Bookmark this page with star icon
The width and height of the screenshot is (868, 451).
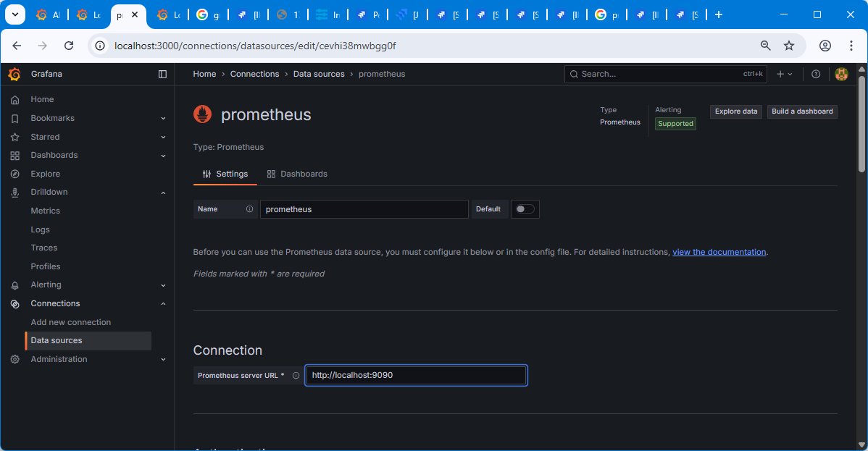789,46
